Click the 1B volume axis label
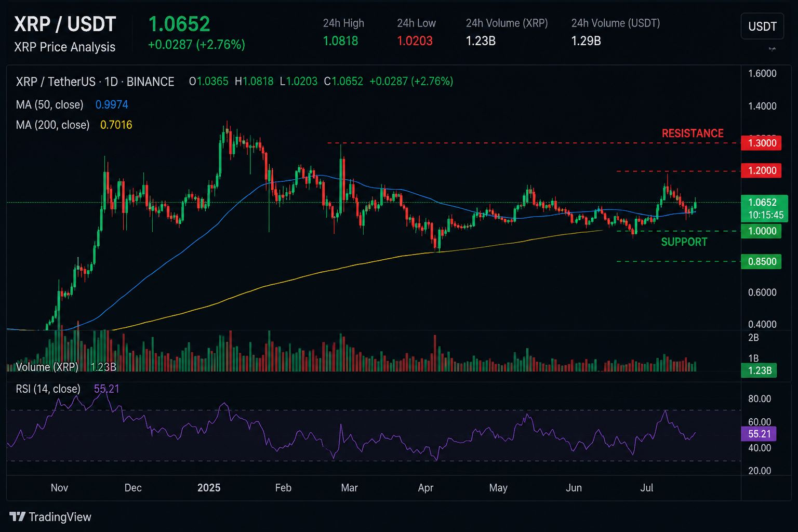 (753, 358)
